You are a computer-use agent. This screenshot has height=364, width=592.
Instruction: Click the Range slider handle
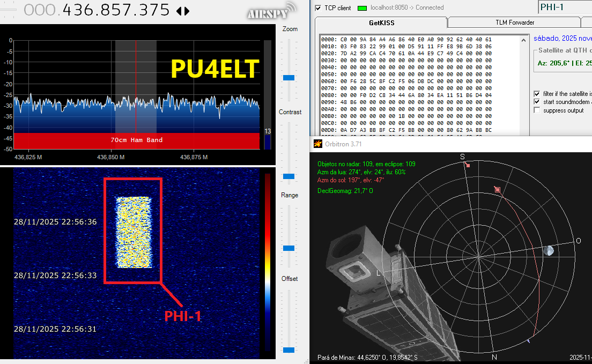pos(288,248)
